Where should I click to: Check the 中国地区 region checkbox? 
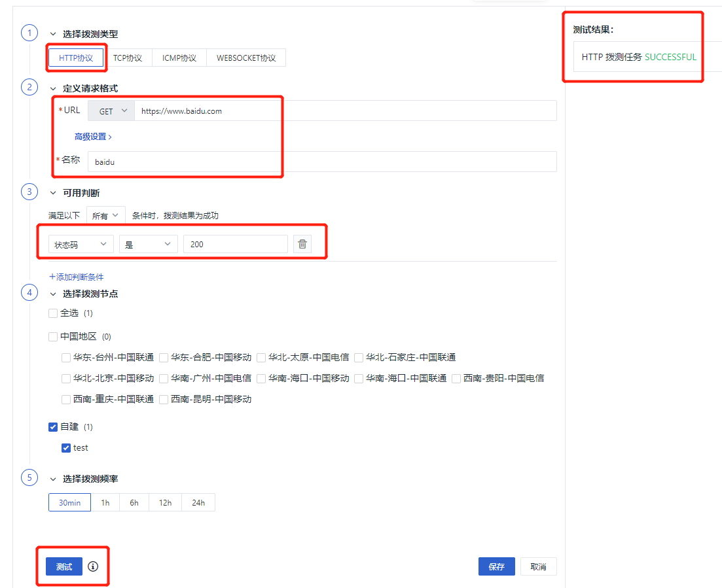[x=53, y=337]
